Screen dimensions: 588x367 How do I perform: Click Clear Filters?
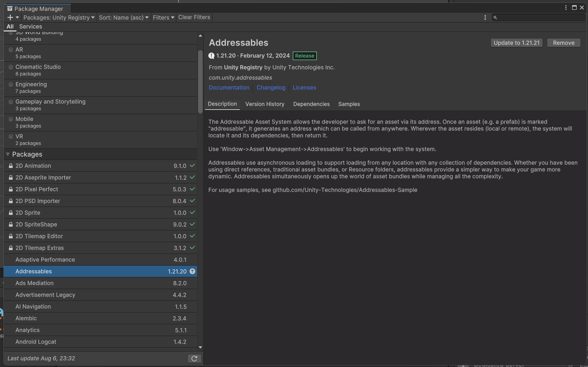[194, 17]
